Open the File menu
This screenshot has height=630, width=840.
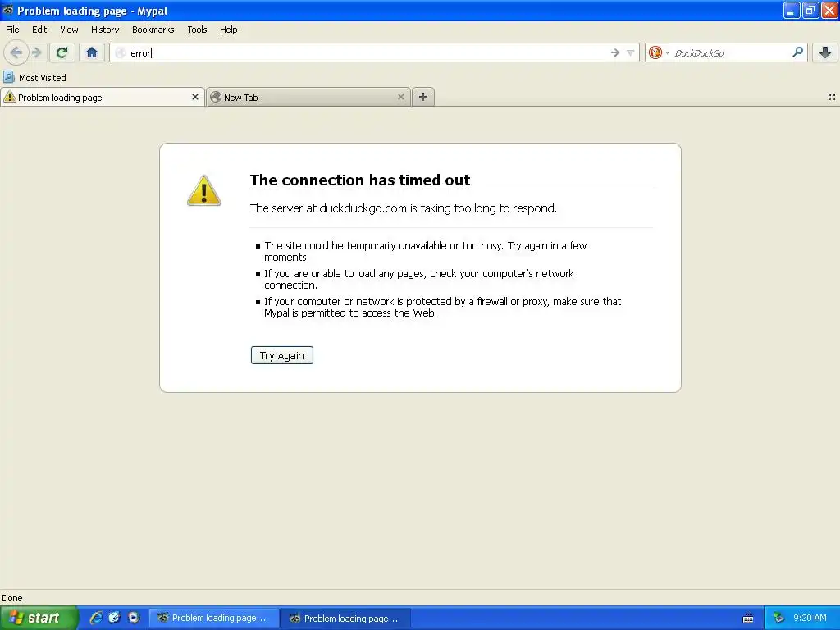pos(12,30)
